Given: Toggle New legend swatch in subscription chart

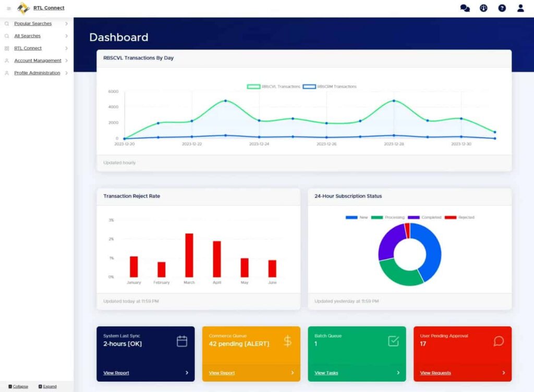Looking at the screenshot, I should [x=351, y=217].
